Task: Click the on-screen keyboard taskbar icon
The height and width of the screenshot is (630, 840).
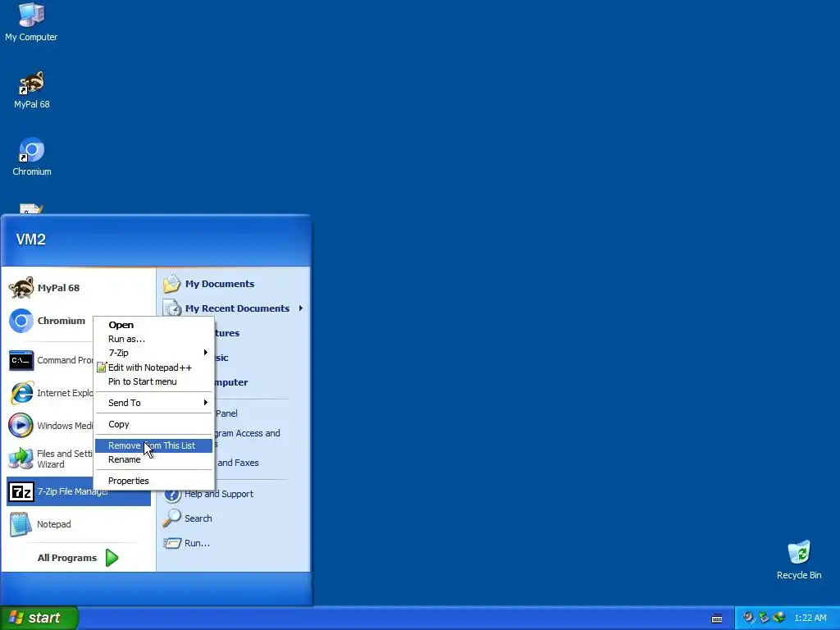Action: pyautogui.click(x=717, y=619)
